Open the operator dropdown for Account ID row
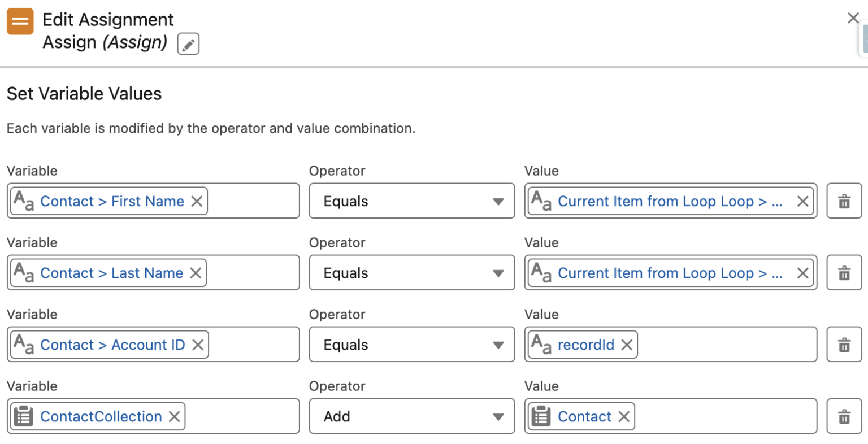The width and height of the screenshot is (868, 444). (x=411, y=345)
